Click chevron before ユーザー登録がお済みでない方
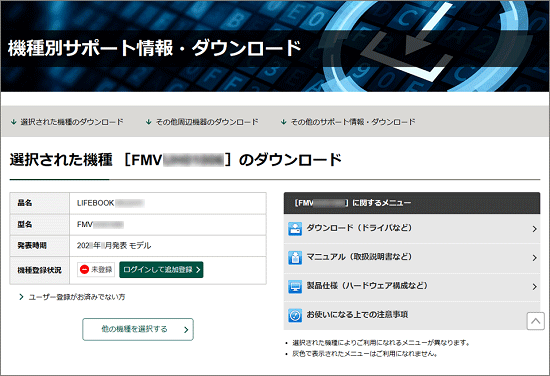The image size is (550, 376). (21, 297)
